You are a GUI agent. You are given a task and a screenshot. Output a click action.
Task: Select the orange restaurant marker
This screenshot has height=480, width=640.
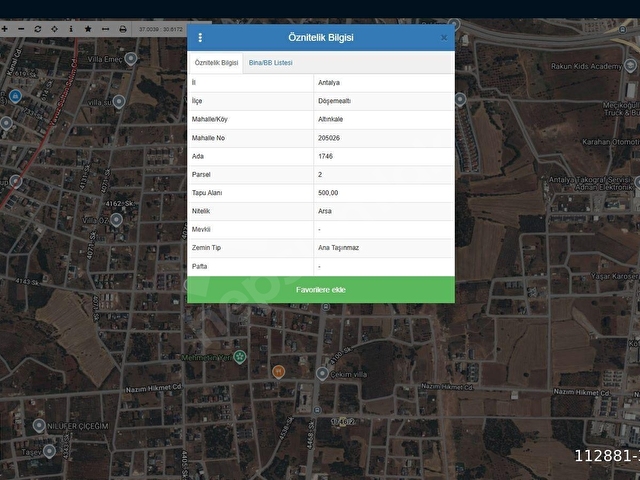[278, 372]
